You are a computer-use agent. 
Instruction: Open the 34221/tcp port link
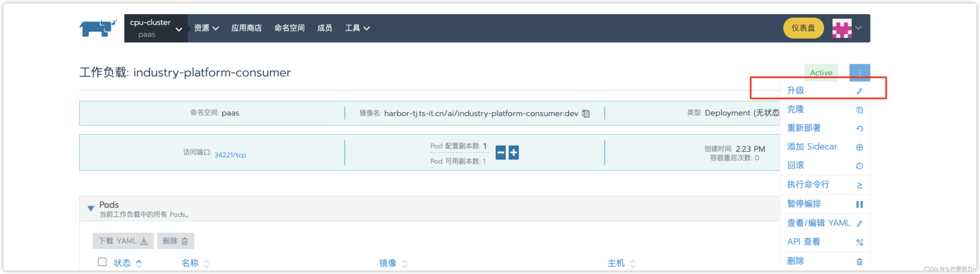[230, 155]
